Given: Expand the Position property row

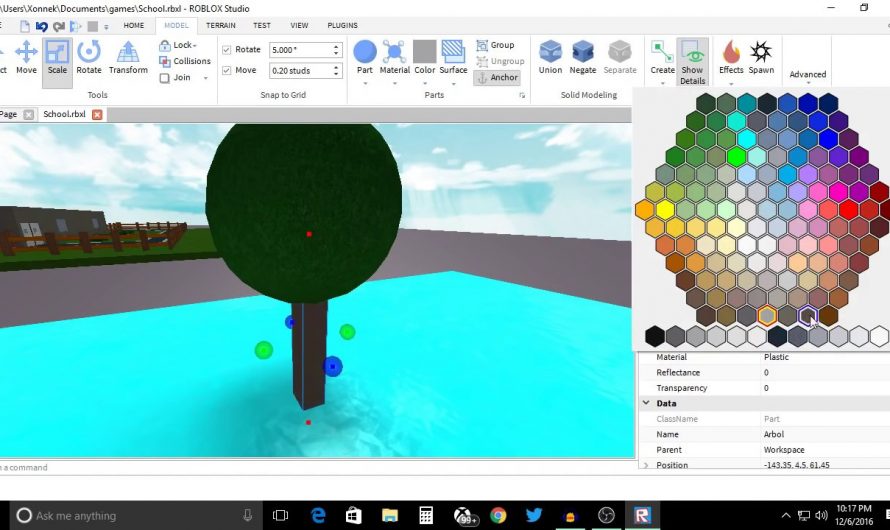Looking at the screenshot, I should coord(646,465).
